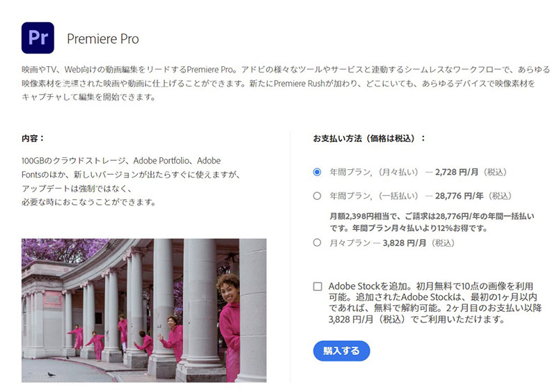Click the お支払い方法（価格は税込）： heading

point(369,139)
